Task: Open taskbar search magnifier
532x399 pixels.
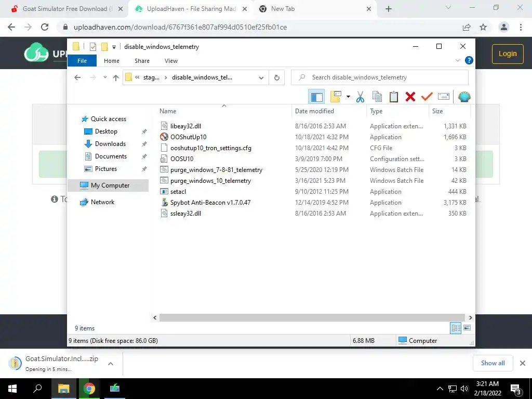Action: pos(37,388)
